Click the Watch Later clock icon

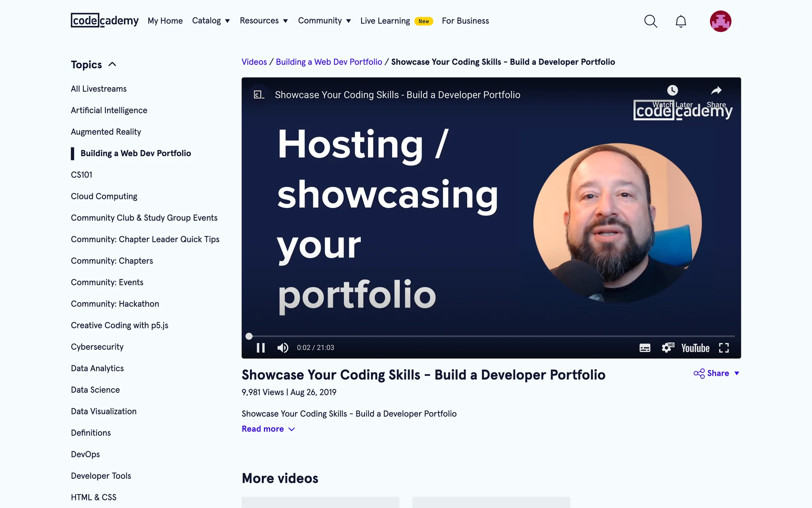coord(672,91)
